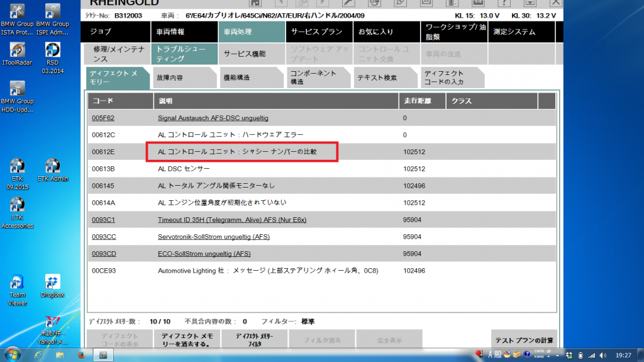This screenshot has height=362, width=644.
Task: Open fault code link 0093CD
Action: [104, 254]
